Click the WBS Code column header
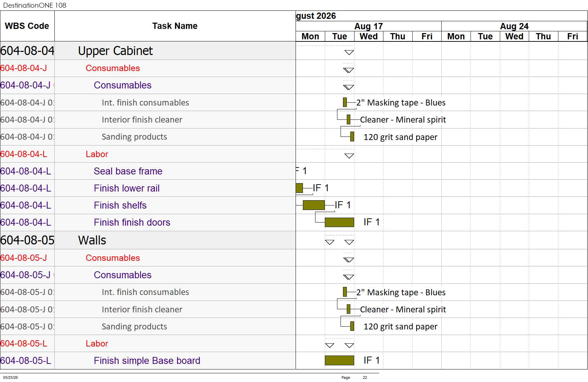588x382 pixels. pos(27,26)
